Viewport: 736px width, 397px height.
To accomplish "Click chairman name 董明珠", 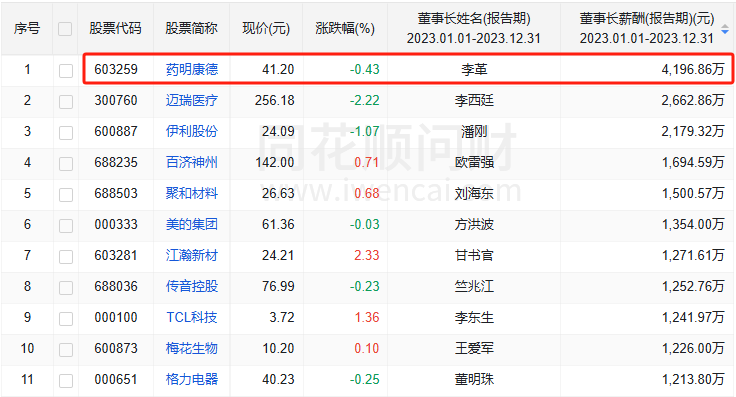I will pyautogui.click(x=474, y=379).
